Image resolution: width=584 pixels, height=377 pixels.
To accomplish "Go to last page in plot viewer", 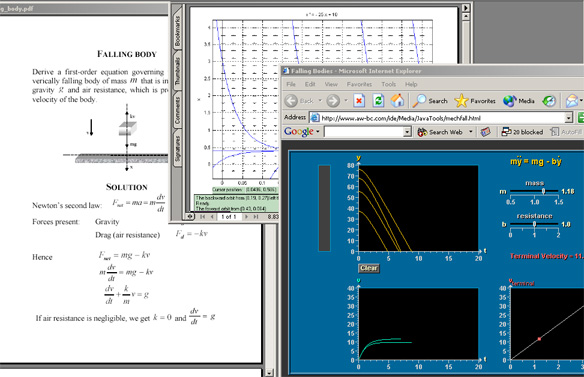I will (256, 216).
